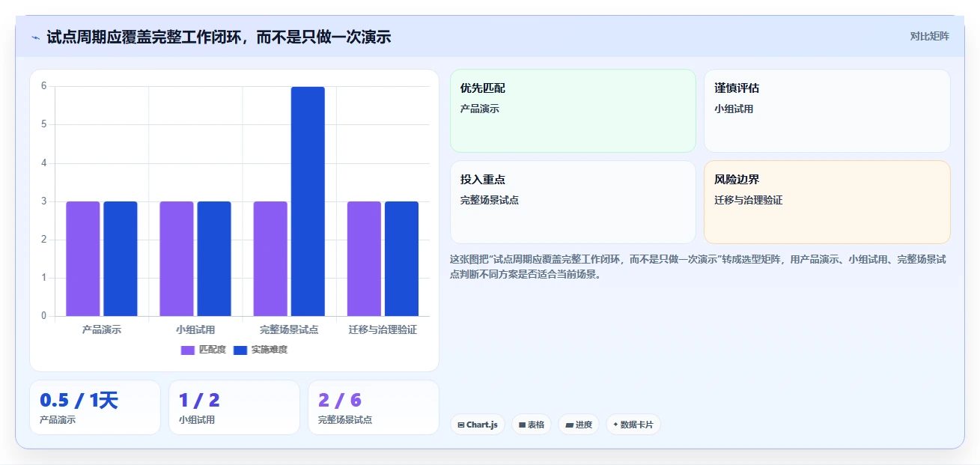Click 产品演示 inside the 优先匹配 card
This screenshot has height=465, width=980.
480,109
